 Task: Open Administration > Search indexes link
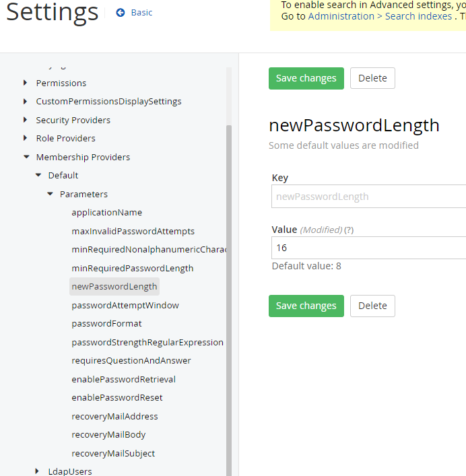[x=380, y=16]
